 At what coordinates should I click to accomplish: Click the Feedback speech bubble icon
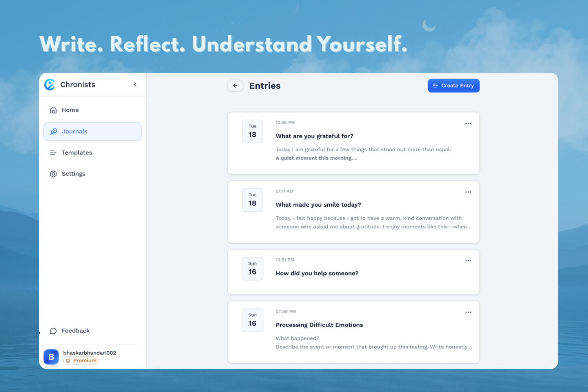(53, 331)
